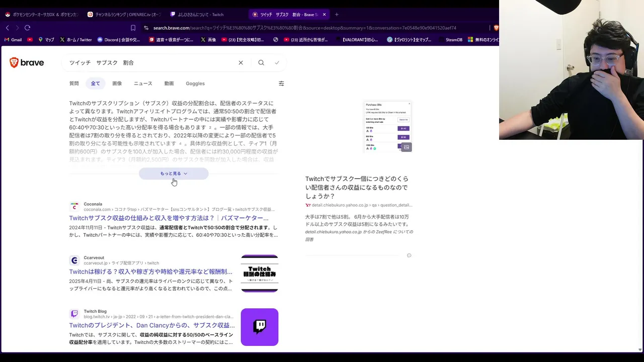Screen dimensions: 644x362
Task: Click the search query input field
Action: point(151,63)
